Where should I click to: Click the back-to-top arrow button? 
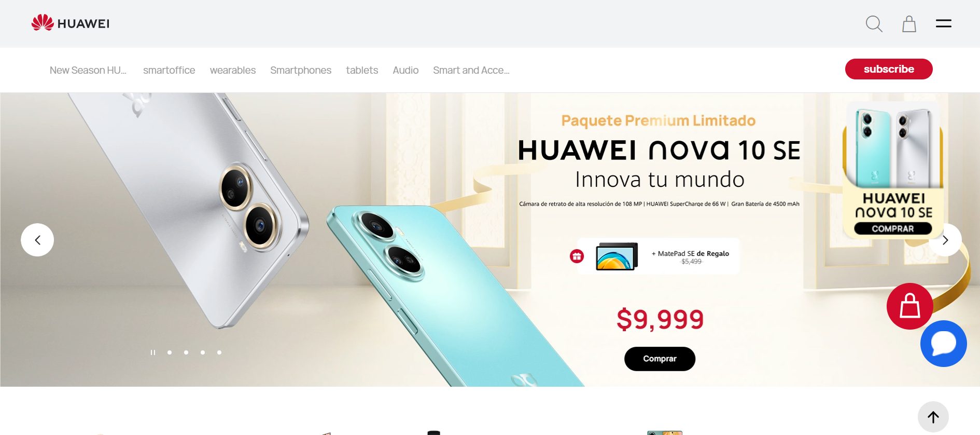click(x=933, y=417)
